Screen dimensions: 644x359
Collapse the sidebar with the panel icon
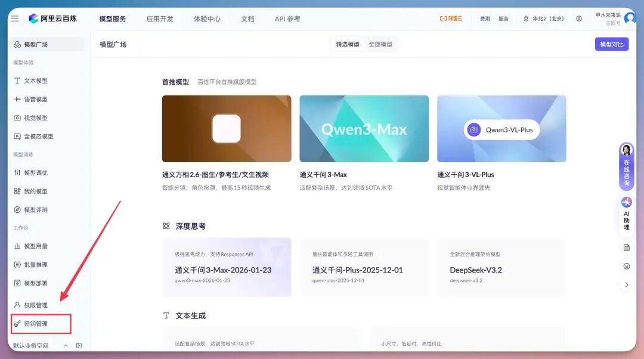(79, 346)
